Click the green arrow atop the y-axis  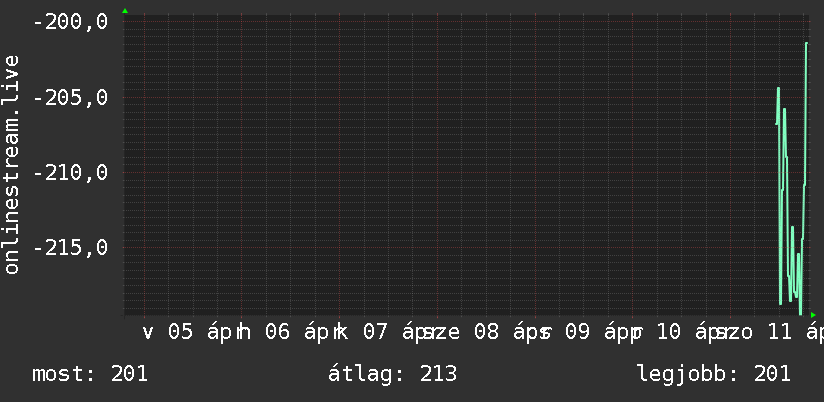(125, 10)
